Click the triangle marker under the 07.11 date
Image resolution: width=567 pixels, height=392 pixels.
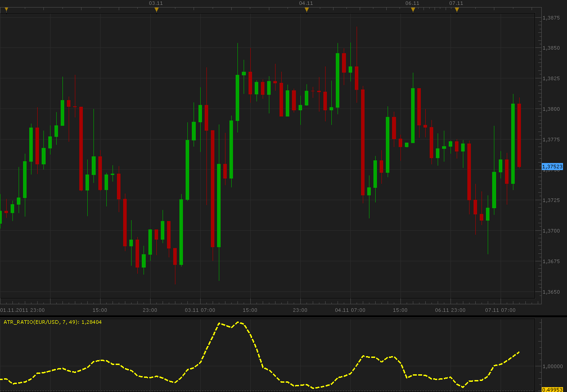[457, 10]
